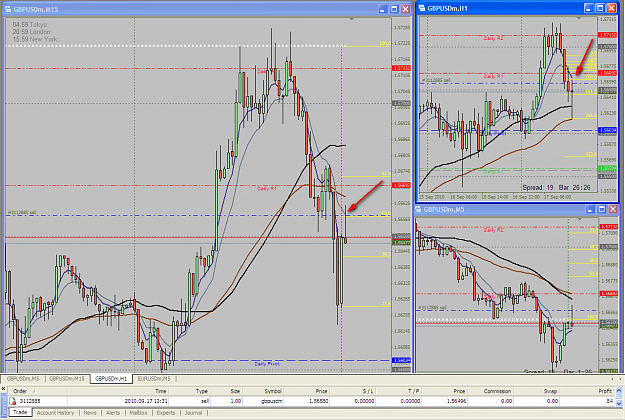Click the GBPUSDm,M15 window title icon
Screen dimensions: 625x420
click(8, 9)
